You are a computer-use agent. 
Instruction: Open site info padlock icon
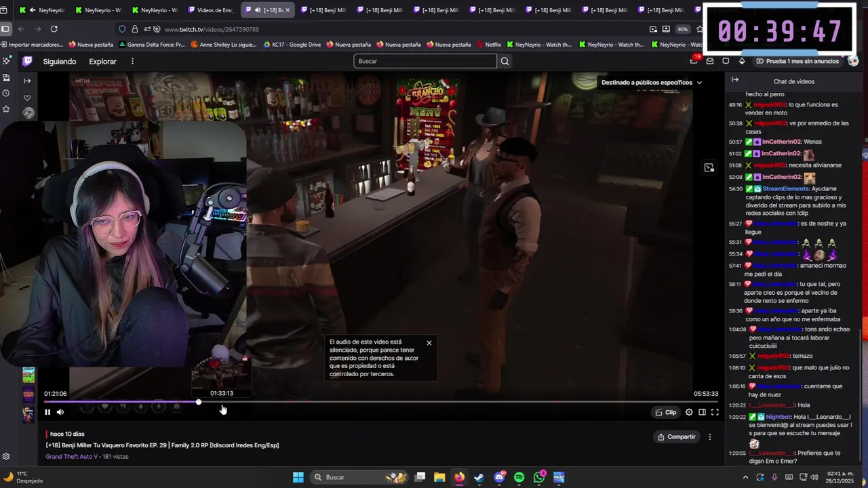click(135, 29)
